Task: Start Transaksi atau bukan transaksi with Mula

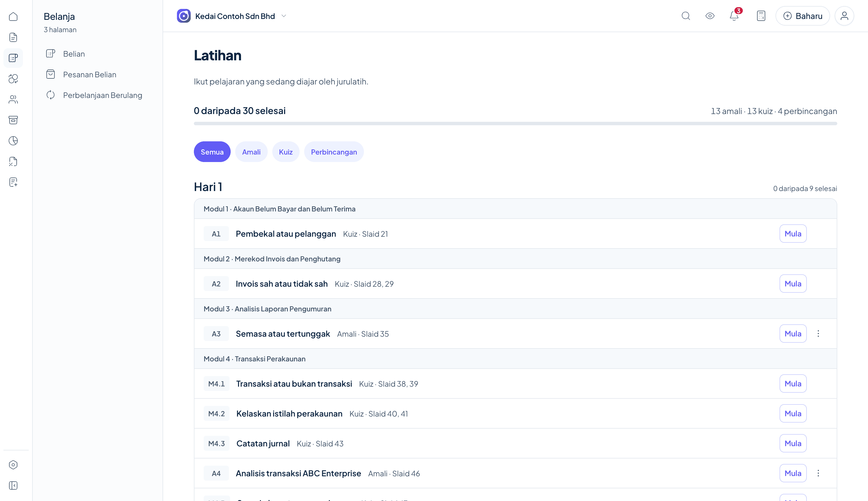Action: click(793, 383)
